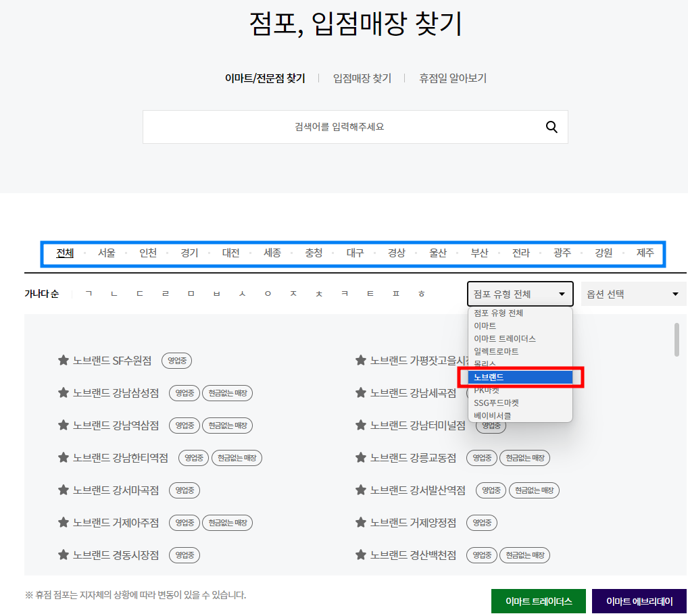Toggle the favorite star for 노브랜드 경동시장점
The height and width of the screenshot is (616, 688).
pyautogui.click(x=63, y=555)
